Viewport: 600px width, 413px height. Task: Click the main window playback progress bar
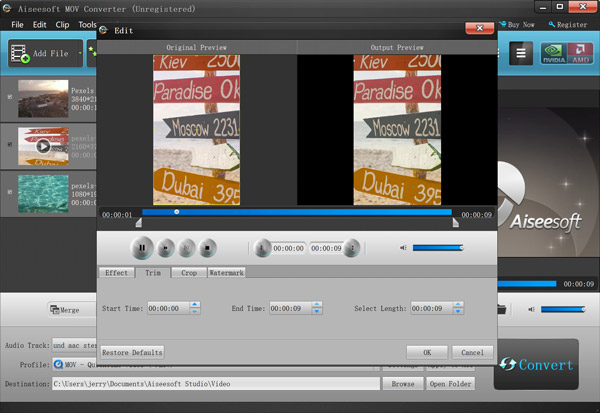(x=527, y=284)
